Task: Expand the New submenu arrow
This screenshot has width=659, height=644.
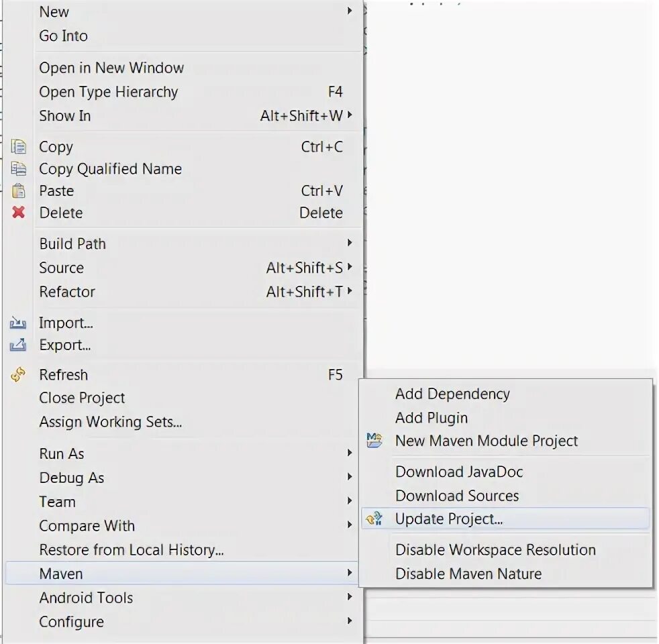Action: [x=349, y=11]
